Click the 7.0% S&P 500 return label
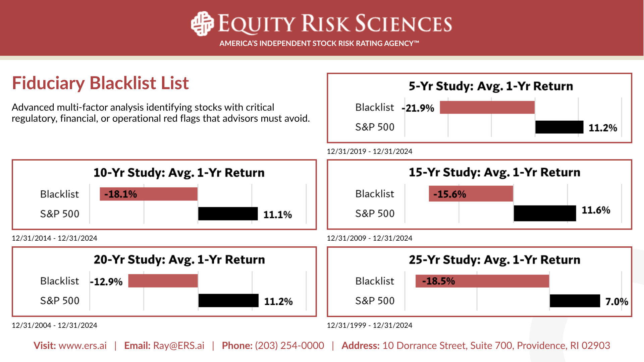644x362 pixels. (616, 302)
